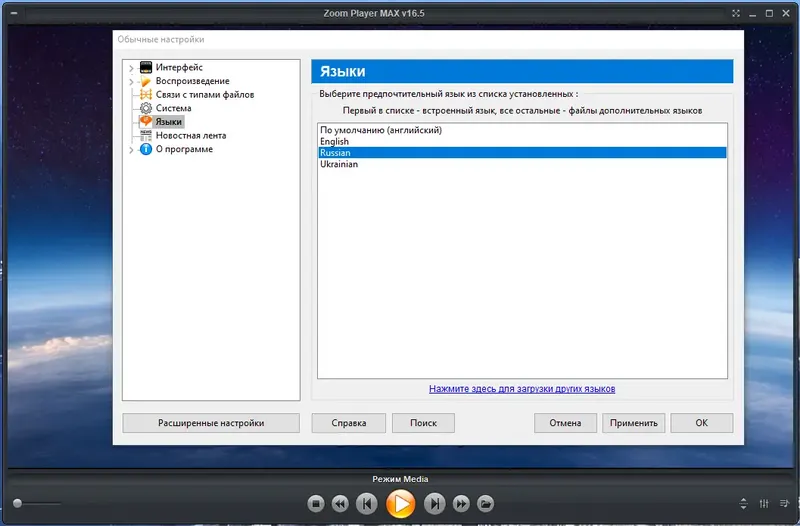Skip to the next track
The width and height of the screenshot is (800, 526).
coord(435,504)
